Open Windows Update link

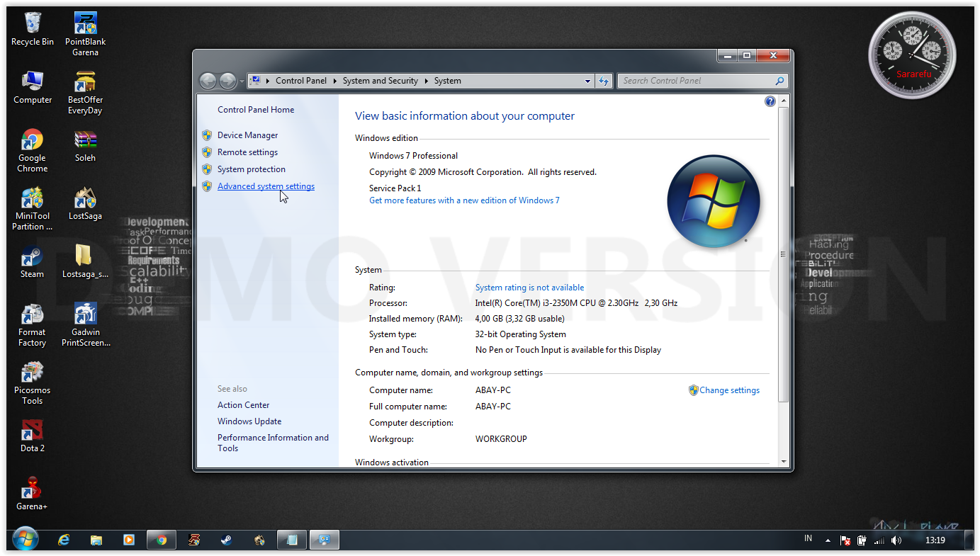click(249, 421)
